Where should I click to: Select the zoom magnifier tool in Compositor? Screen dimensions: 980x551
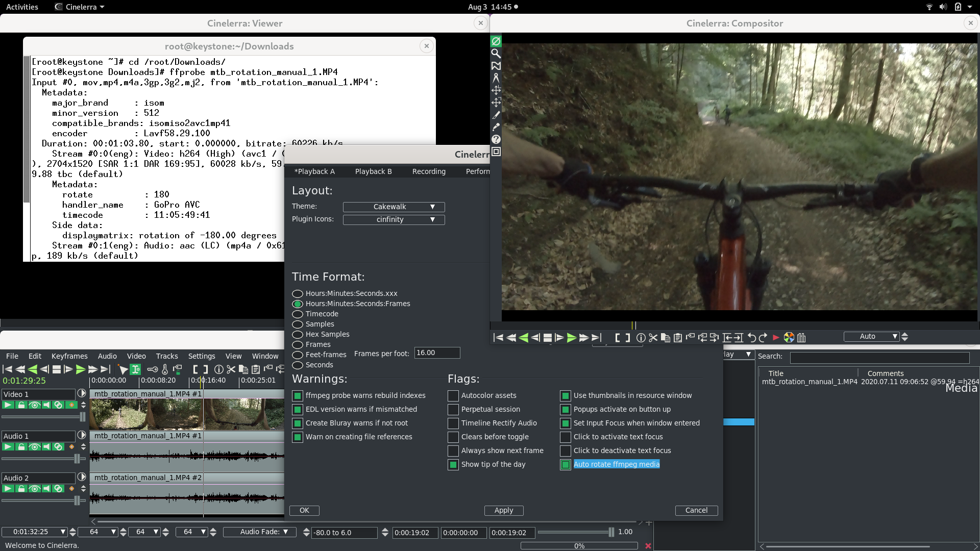[496, 54]
